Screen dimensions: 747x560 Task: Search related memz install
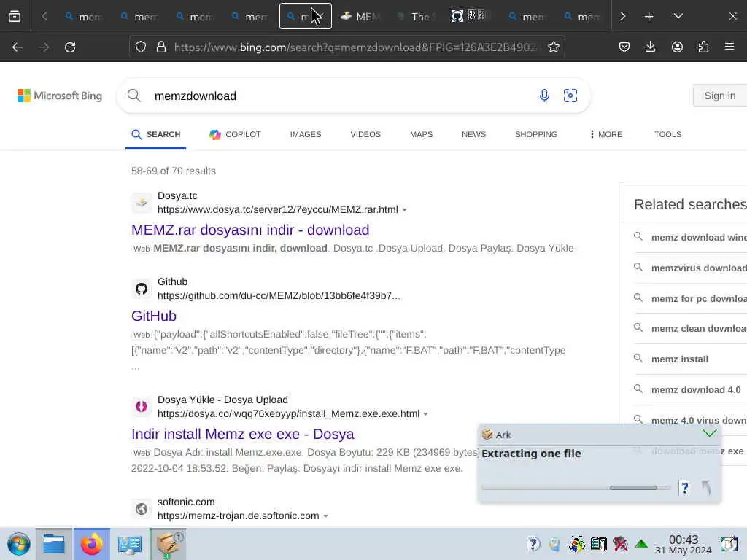click(679, 359)
